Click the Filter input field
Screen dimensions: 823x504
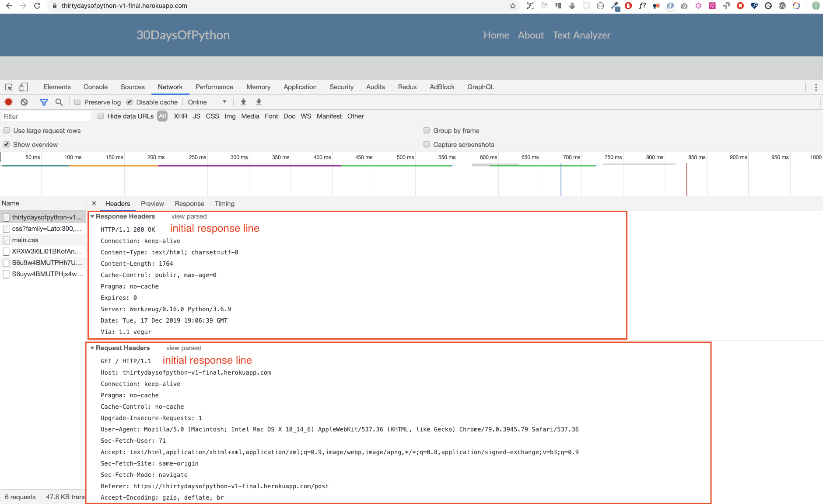pos(46,116)
